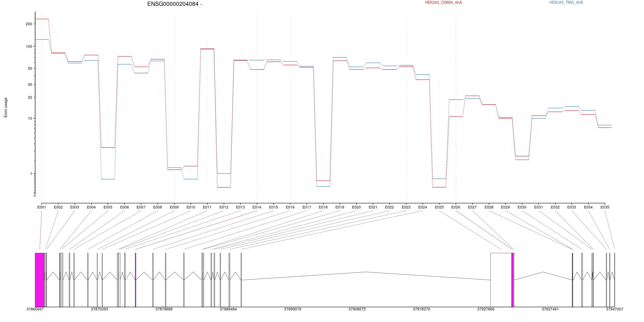Click the E004 exon label

click(x=91, y=207)
